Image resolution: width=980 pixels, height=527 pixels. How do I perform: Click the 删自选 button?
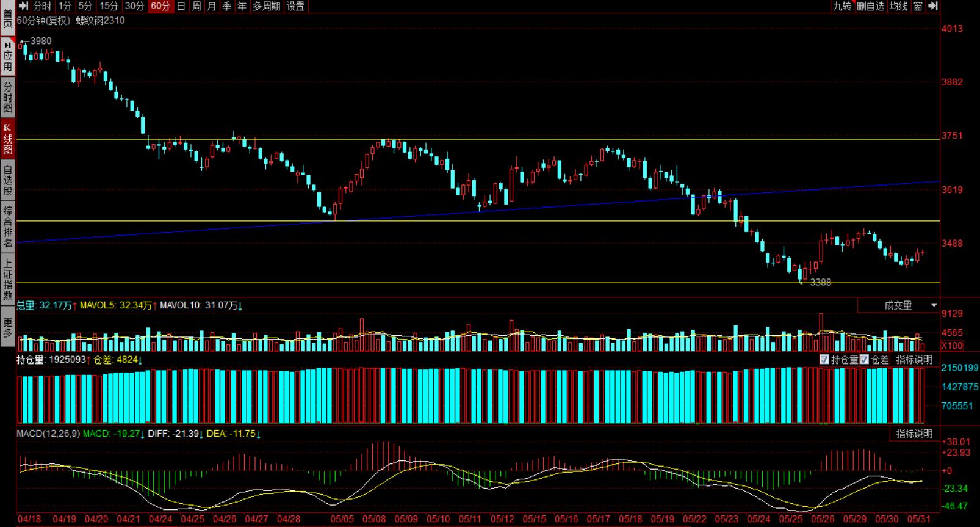(870, 6)
